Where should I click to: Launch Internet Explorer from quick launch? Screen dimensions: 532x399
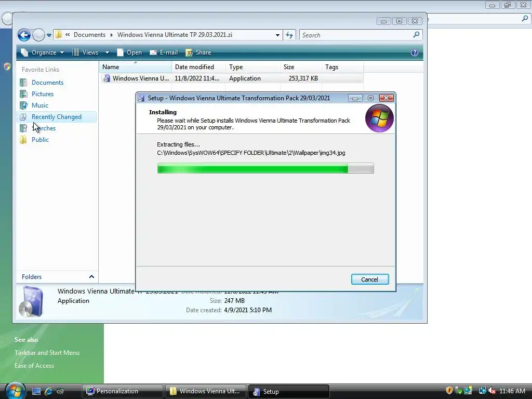tap(48, 392)
